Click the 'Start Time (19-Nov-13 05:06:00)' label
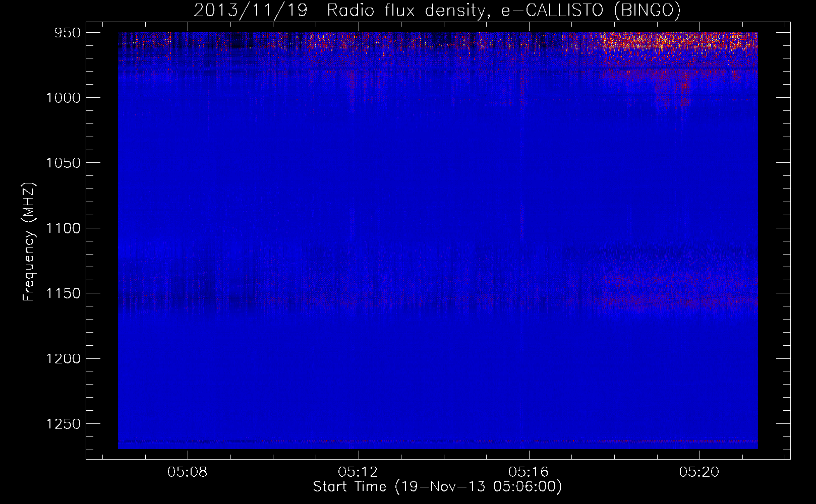Viewport: 816px width, 504px height. [x=437, y=487]
